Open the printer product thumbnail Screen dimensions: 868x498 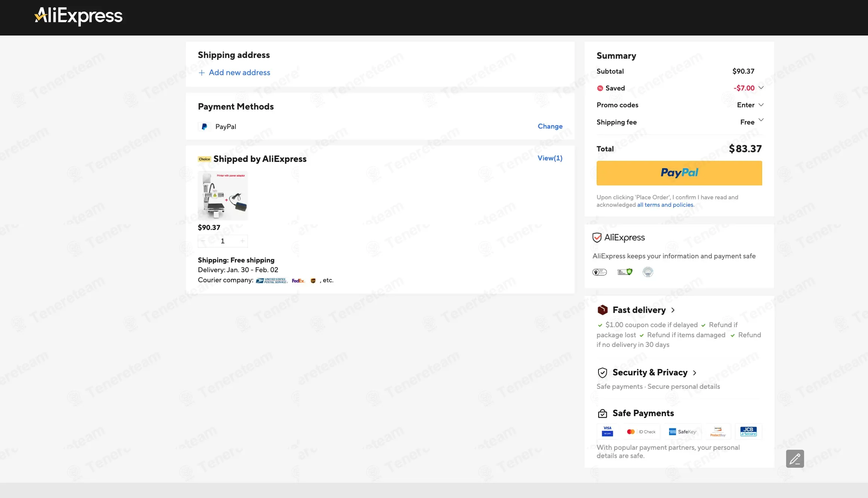[223, 196]
